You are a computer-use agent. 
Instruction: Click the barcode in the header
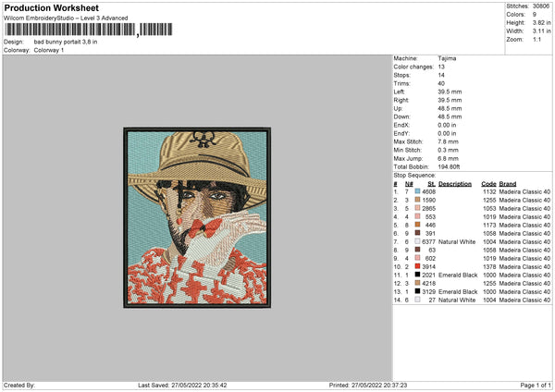[x=89, y=30]
